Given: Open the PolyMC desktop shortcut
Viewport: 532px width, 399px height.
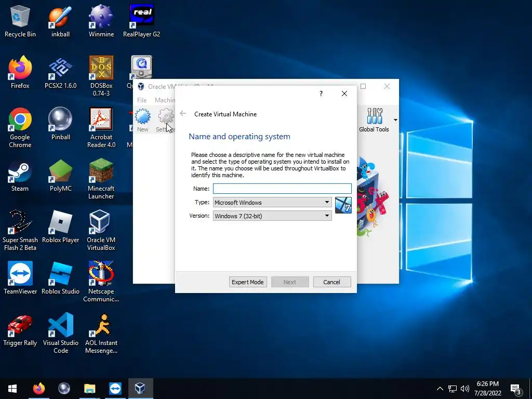Looking at the screenshot, I should (60, 176).
